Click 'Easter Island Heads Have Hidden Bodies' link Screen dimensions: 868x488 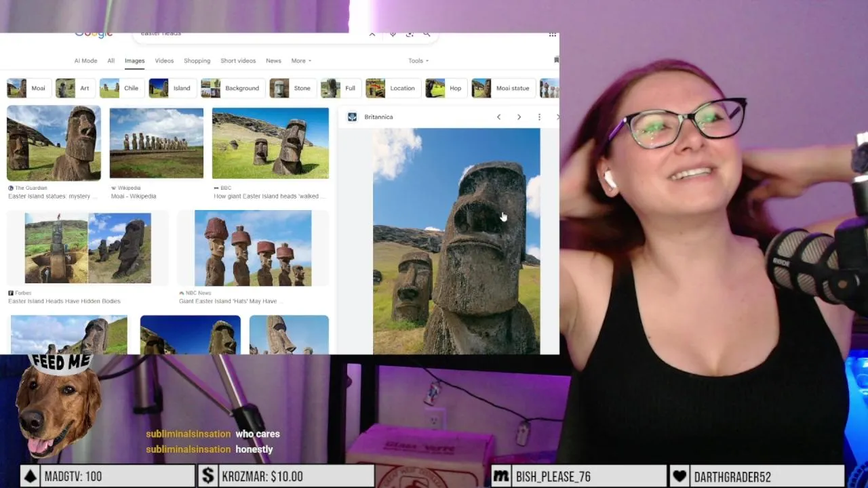point(64,301)
